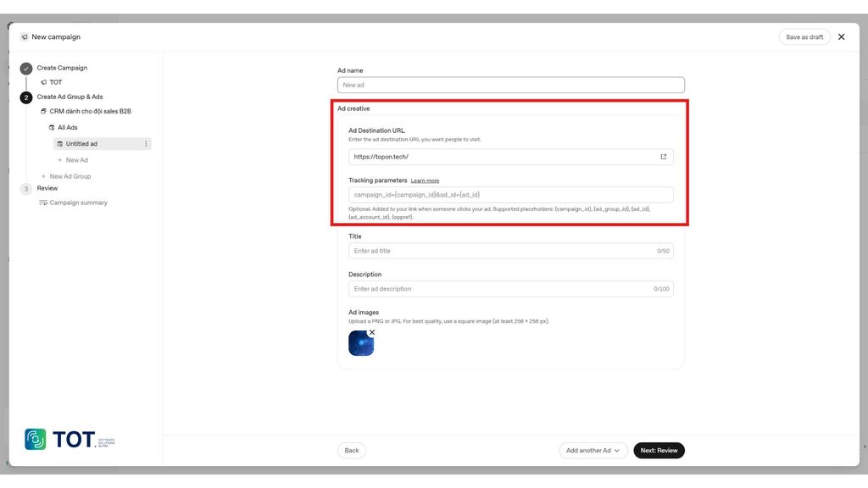Go Back to the previous step
Viewport: 868px width, 488px height.
click(x=352, y=451)
